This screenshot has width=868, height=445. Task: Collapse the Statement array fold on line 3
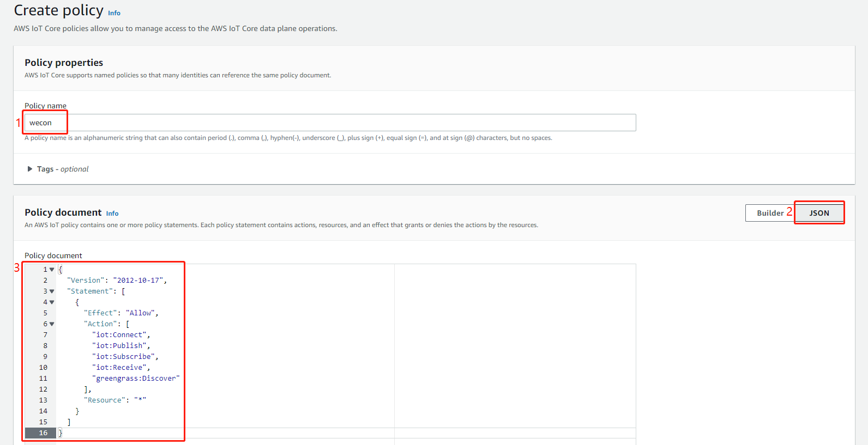coord(52,291)
